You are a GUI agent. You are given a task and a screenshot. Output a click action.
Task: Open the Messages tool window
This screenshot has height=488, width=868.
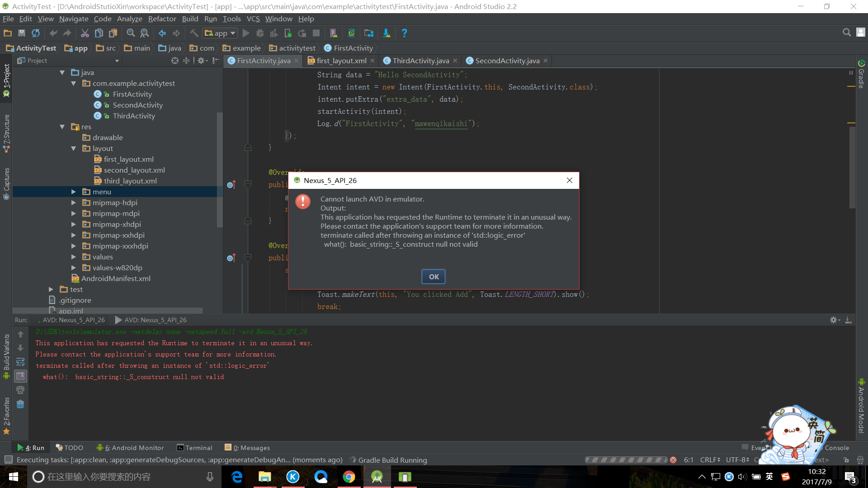coord(247,447)
